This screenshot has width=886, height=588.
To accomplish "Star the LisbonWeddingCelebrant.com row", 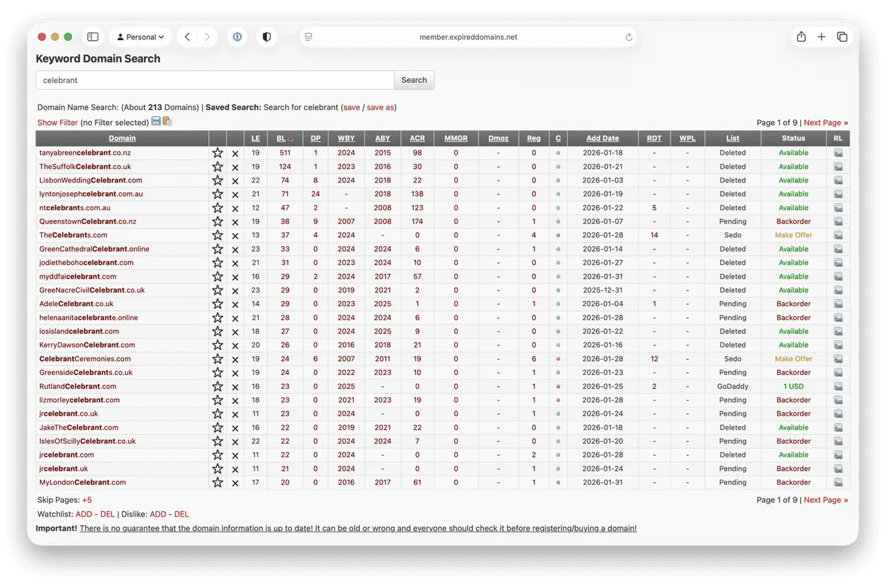I will pyautogui.click(x=217, y=181).
